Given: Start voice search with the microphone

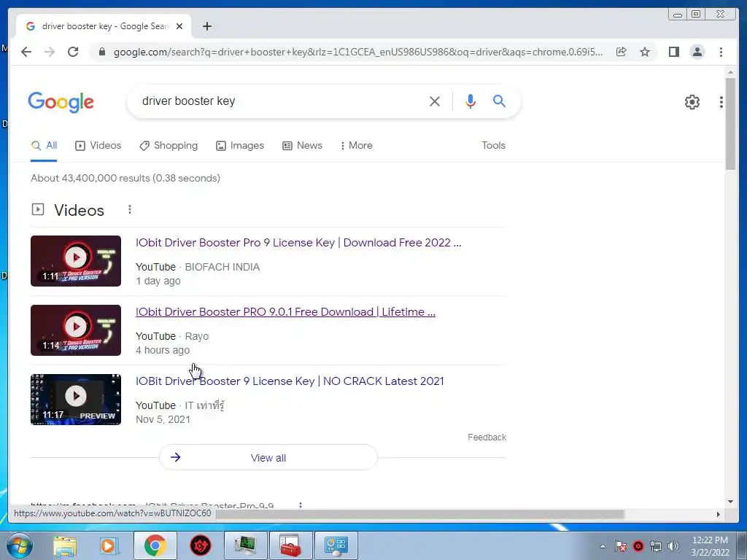Looking at the screenshot, I should [471, 101].
